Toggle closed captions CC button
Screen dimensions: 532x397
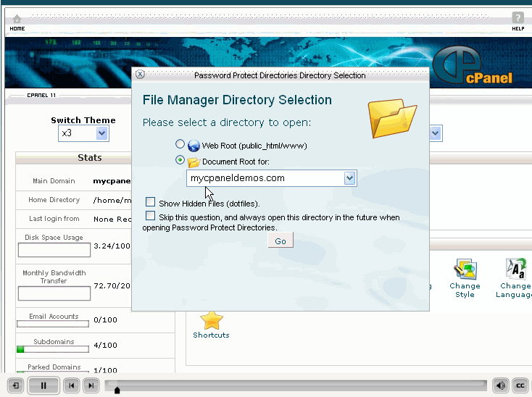[520, 385]
